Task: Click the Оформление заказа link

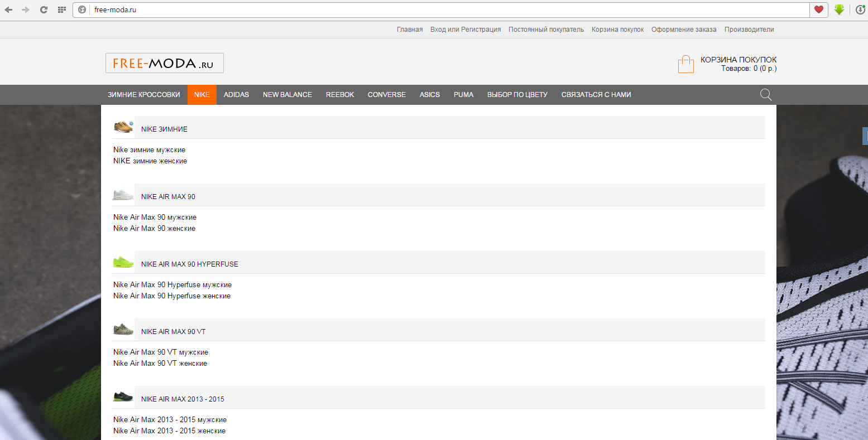Action: tap(684, 30)
